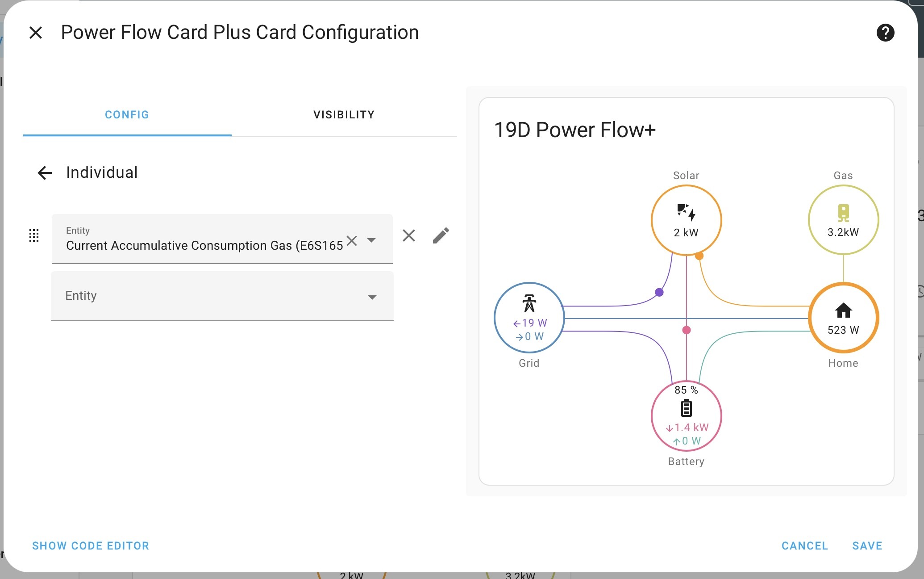Expand the gas entity dropdown arrow
This screenshot has height=579, width=924.
(x=371, y=240)
